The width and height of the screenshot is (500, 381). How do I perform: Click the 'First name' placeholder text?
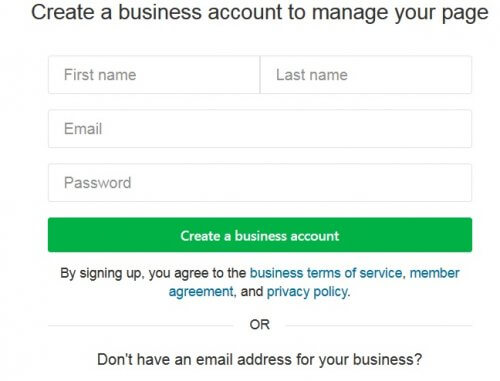[x=100, y=75]
